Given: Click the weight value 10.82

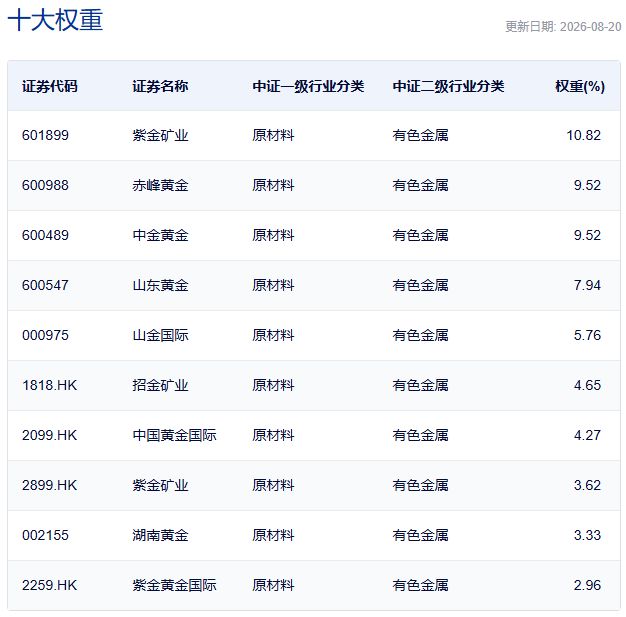Looking at the screenshot, I should tap(584, 135).
